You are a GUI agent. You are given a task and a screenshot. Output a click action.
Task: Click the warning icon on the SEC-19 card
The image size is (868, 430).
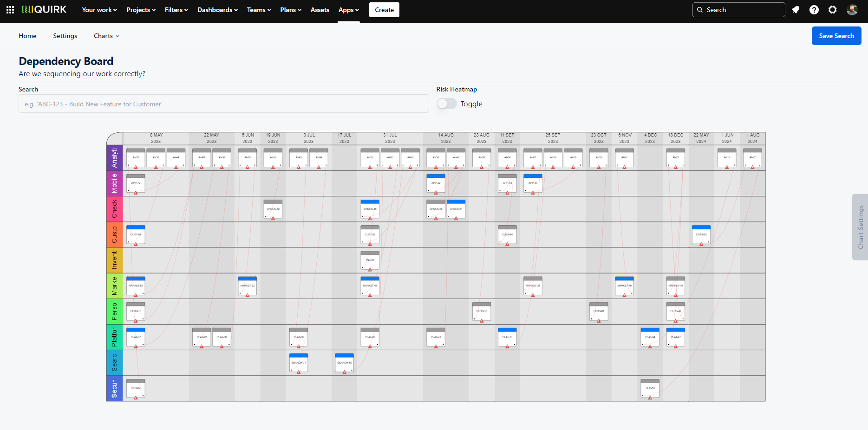650,397
